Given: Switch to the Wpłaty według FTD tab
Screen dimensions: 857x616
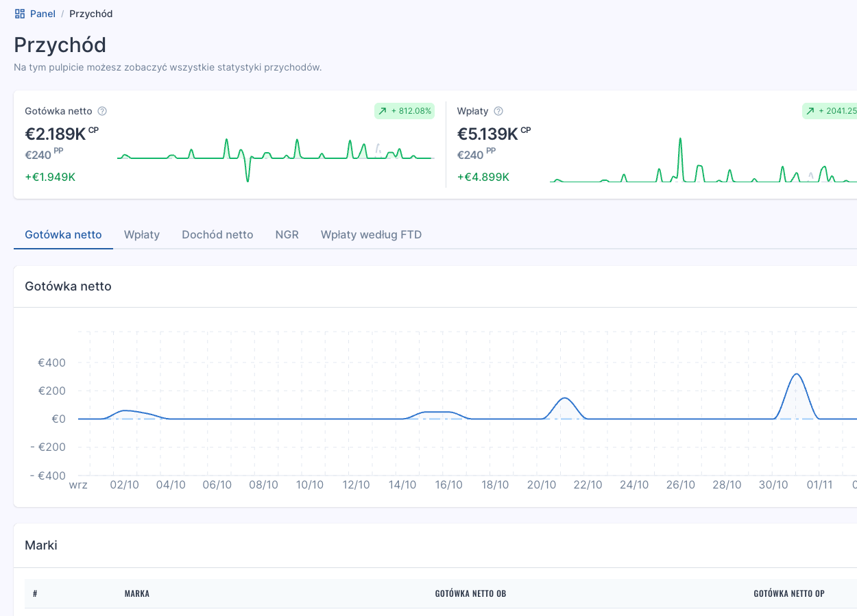Looking at the screenshot, I should [x=371, y=234].
